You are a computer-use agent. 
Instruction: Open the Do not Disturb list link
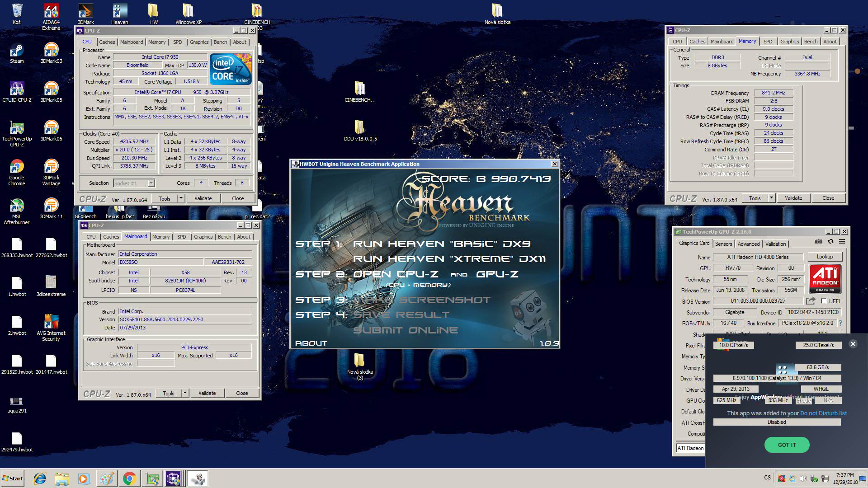[823, 413]
